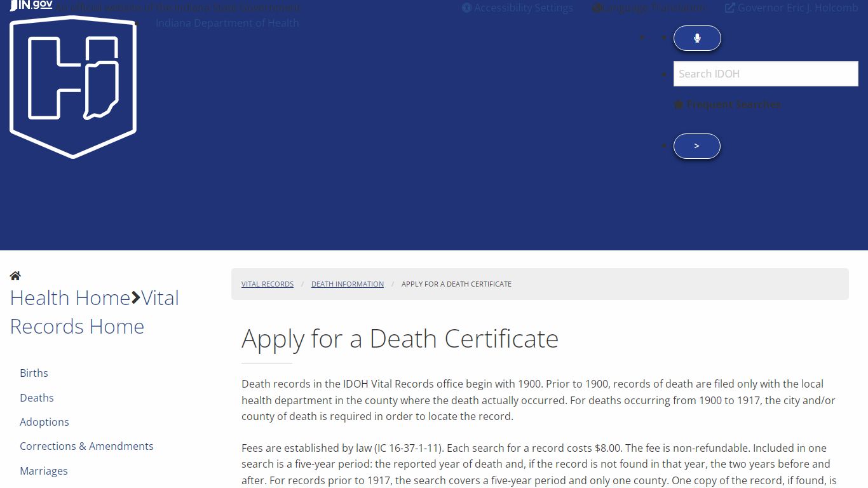Submit search with the arrow button

click(x=697, y=146)
